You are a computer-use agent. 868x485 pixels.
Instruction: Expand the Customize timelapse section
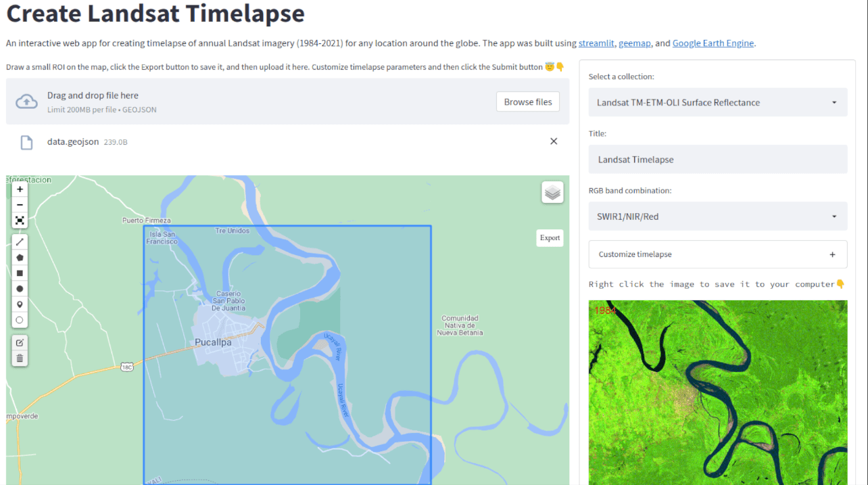point(718,254)
